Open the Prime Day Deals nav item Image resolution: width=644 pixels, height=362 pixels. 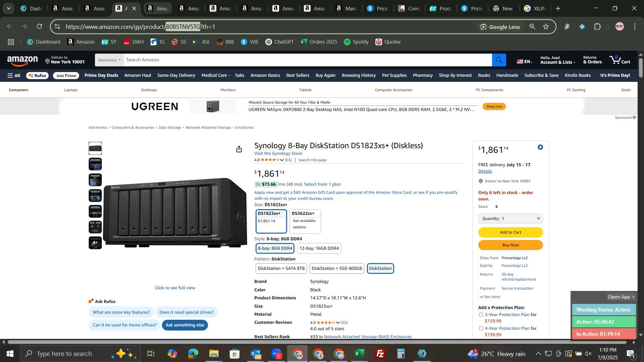pyautogui.click(x=101, y=75)
